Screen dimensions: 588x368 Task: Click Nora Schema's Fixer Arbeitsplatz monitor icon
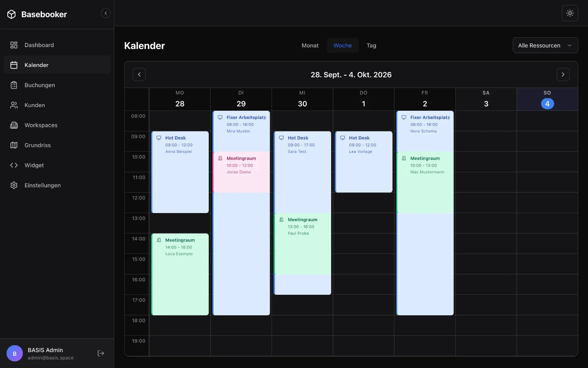pyautogui.click(x=404, y=117)
